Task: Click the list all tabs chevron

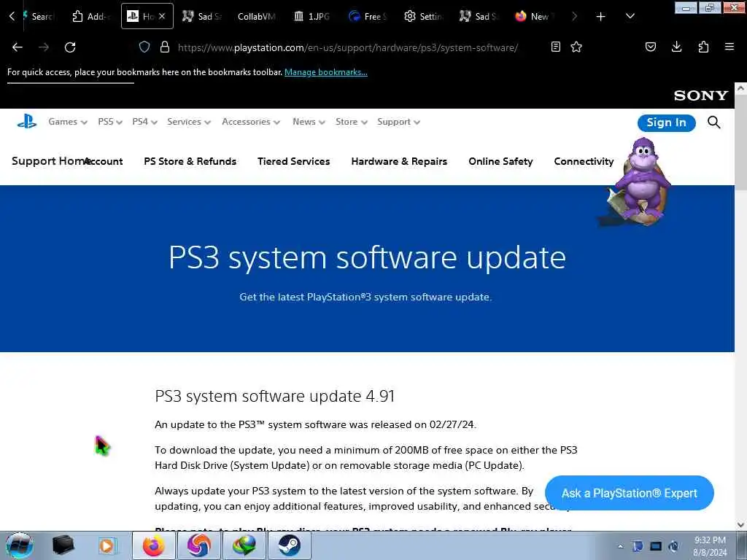Action: (630, 16)
